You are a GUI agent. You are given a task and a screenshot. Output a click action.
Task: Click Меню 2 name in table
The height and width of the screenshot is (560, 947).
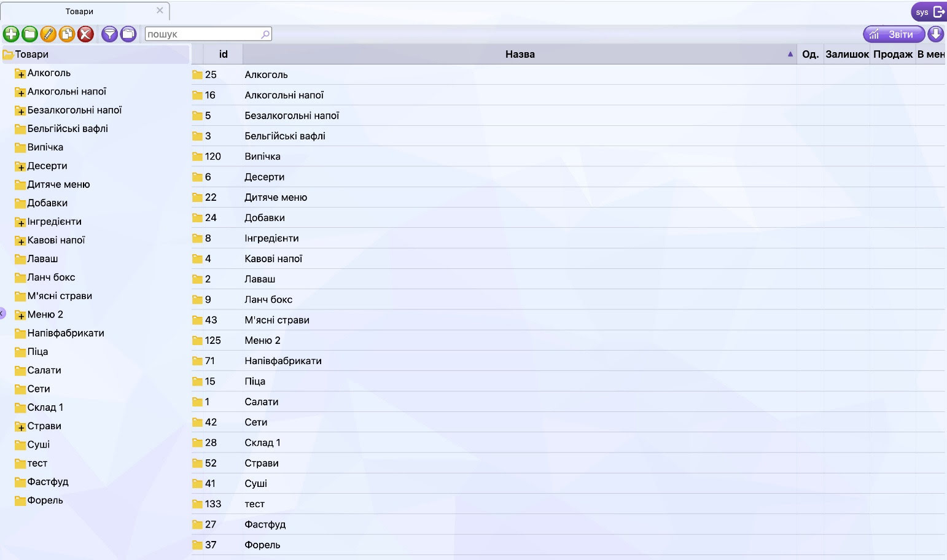262,340
